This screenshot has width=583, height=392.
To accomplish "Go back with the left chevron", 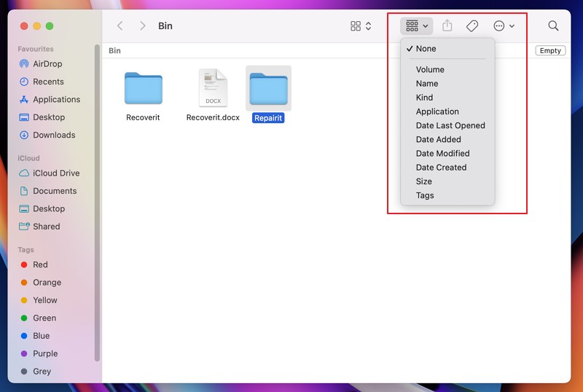I will click(120, 26).
